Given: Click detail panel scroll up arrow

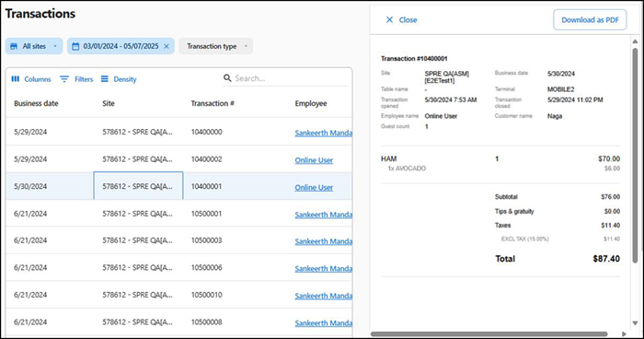Looking at the screenshot, I should pyautogui.click(x=635, y=41).
